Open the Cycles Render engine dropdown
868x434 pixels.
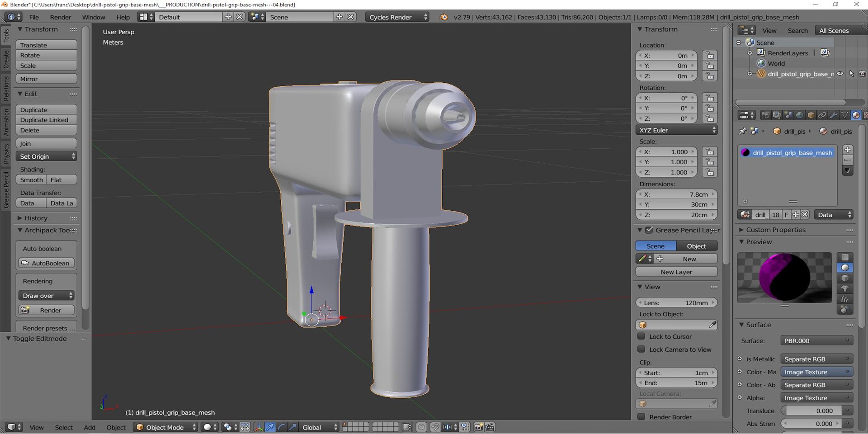pos(397,17)
